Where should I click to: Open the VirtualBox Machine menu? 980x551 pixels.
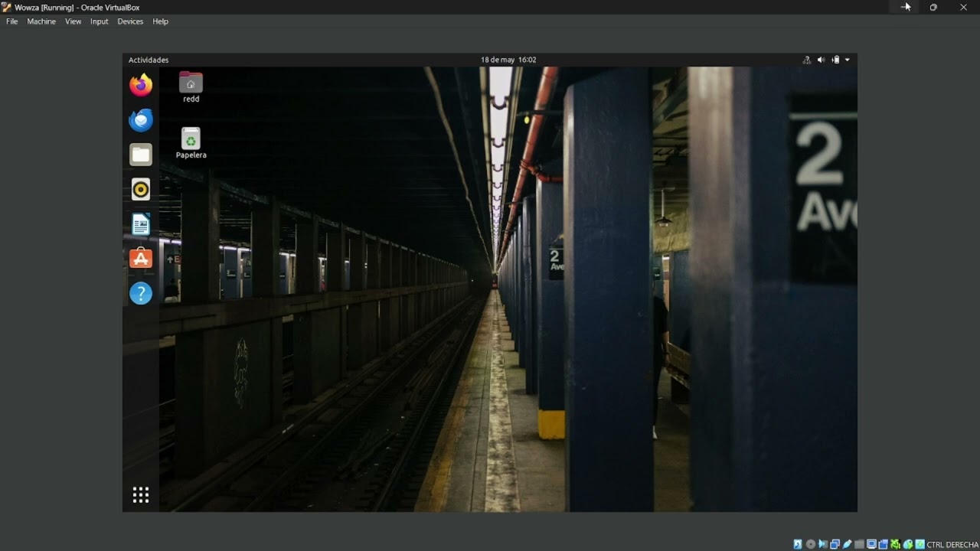pyautogui.click(x=41, y=21)
